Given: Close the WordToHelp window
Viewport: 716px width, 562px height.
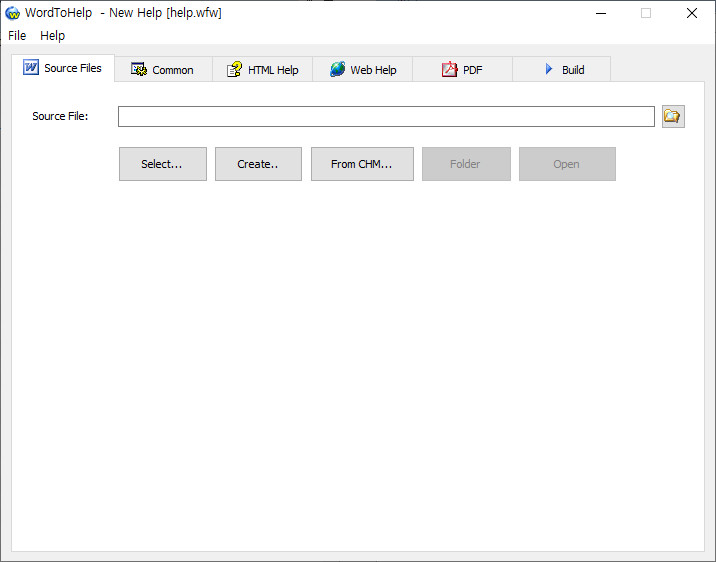Looking at the screenshot, I should [692, 13].
